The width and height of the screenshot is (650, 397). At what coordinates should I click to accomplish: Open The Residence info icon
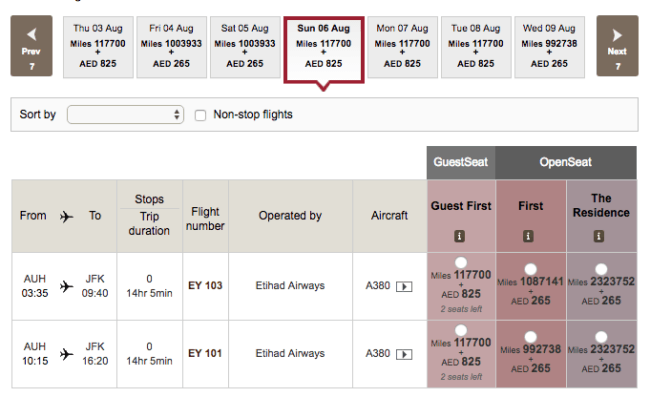coord(599,236)
